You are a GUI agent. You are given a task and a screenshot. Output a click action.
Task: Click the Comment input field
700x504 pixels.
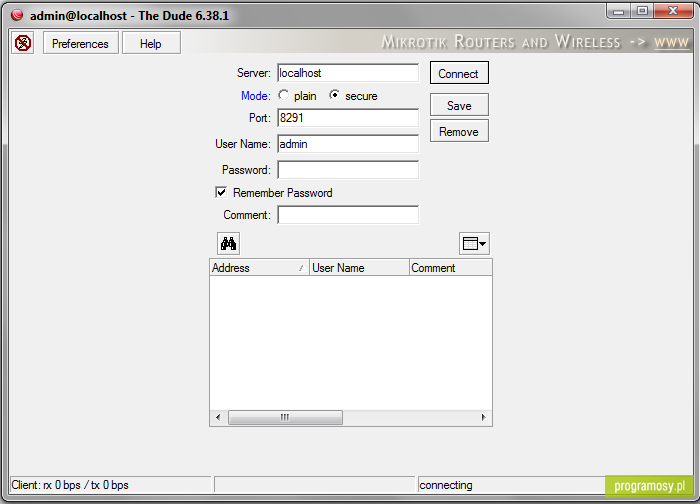tap(348, 215)
